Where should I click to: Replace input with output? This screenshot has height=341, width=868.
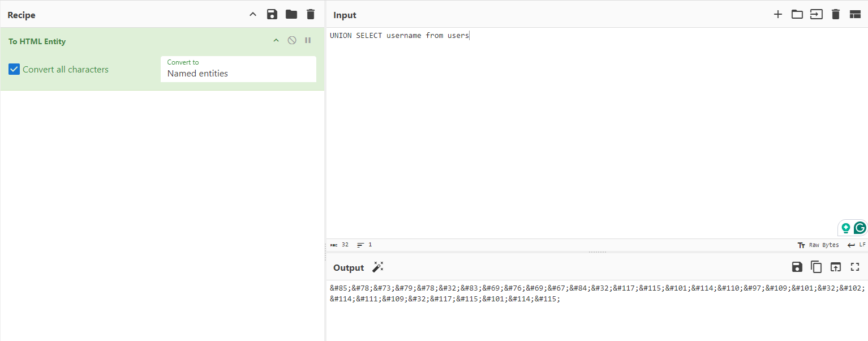pos(836,267)
